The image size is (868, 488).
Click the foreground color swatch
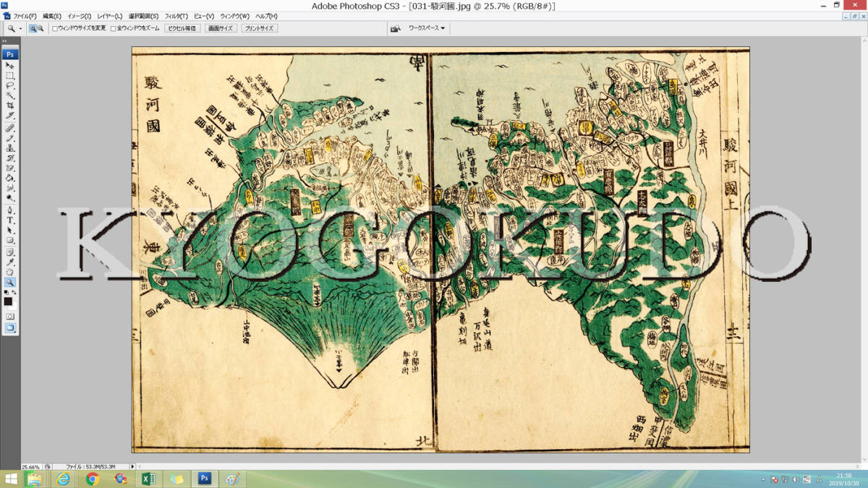pyautogui.click(x=8, y=301)
